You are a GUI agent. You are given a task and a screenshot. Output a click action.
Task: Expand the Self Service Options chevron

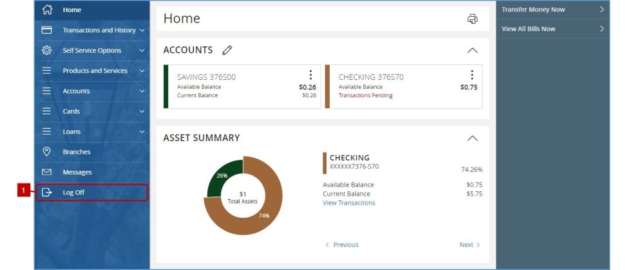click(142, 50)
